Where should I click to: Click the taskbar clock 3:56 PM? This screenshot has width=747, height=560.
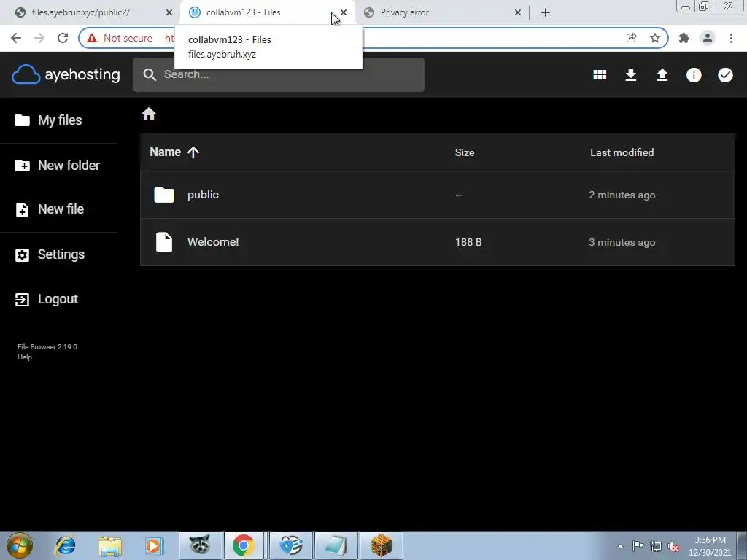pyautogui.click(x=710, y=546)
